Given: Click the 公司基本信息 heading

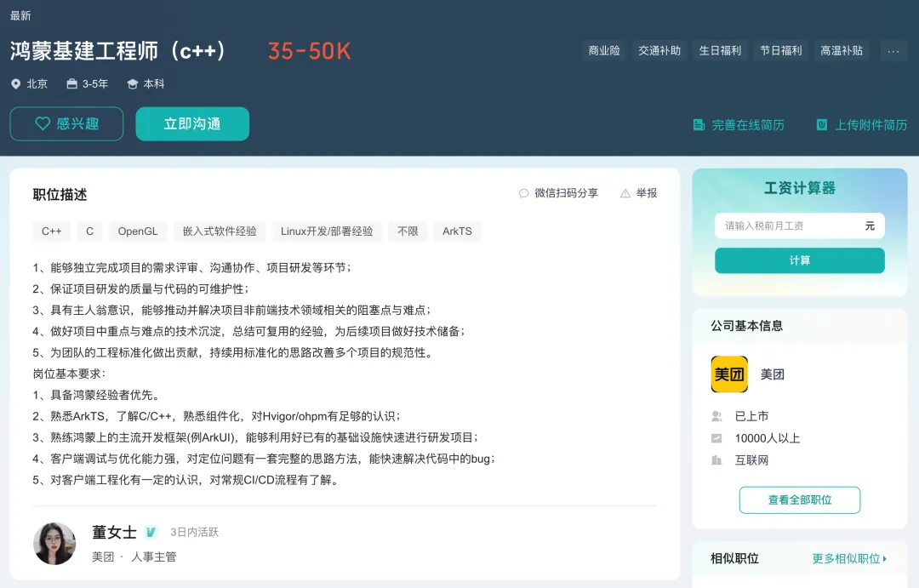Looking at the screenshot, I should [x=747, y=326].
